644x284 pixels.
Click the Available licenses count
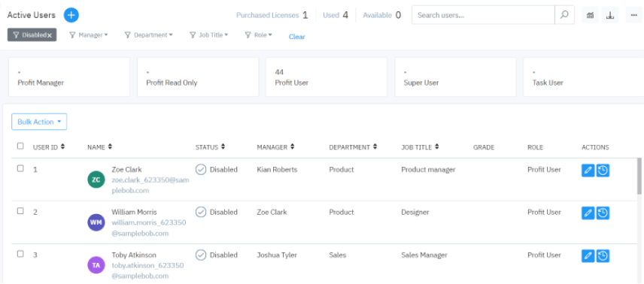click(x=399, y=15)
